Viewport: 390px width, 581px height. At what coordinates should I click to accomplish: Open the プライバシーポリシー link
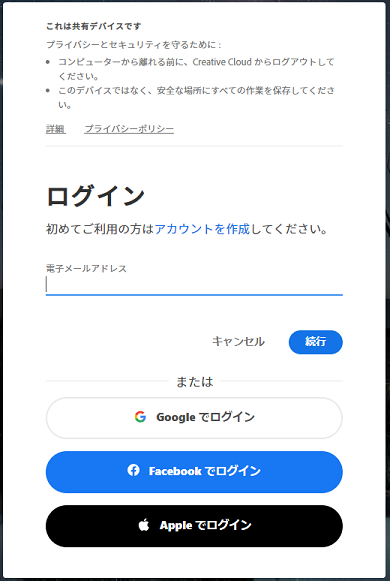(x=129, y=129)
